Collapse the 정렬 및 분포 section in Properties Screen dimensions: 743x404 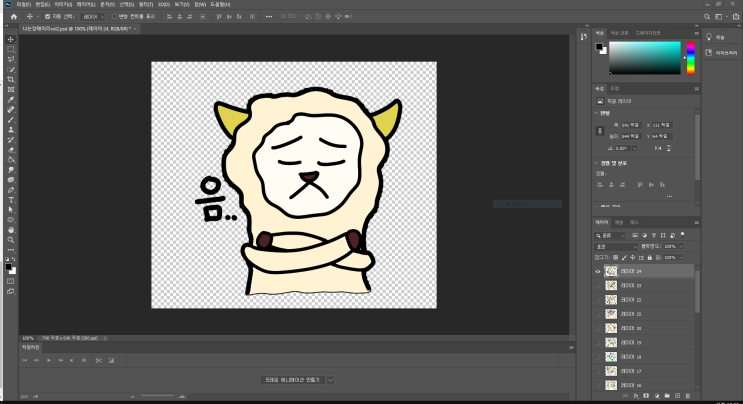click(x=597, y=163)
